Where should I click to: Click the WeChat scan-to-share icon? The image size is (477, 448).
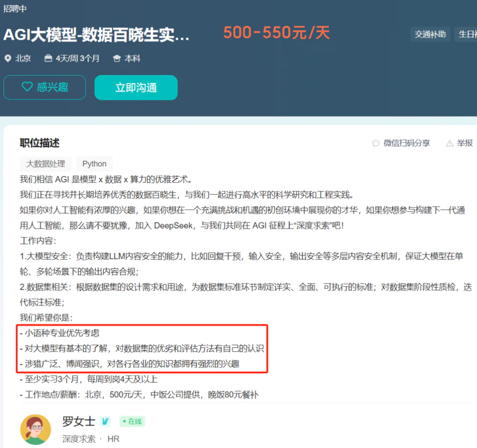376,143
